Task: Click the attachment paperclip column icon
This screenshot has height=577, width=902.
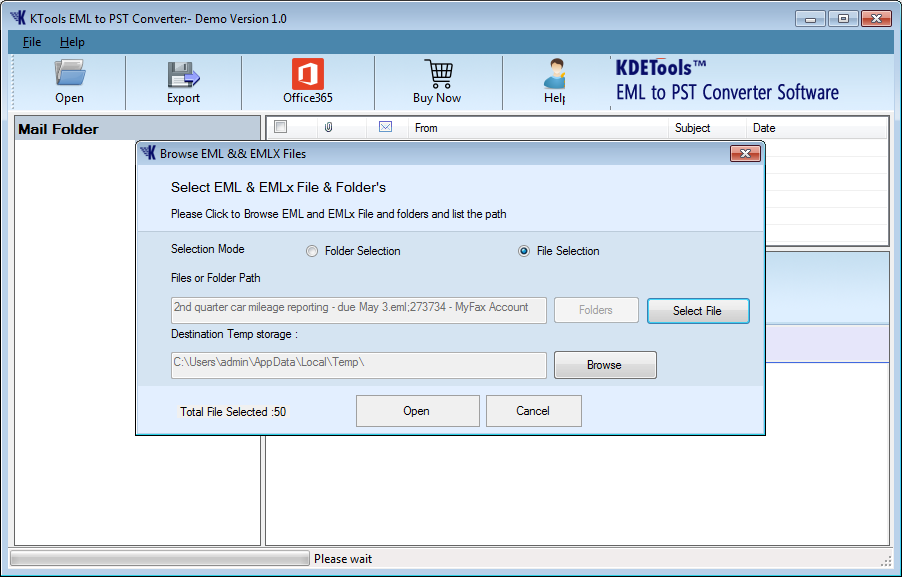Action: click(x=328, y=128)
